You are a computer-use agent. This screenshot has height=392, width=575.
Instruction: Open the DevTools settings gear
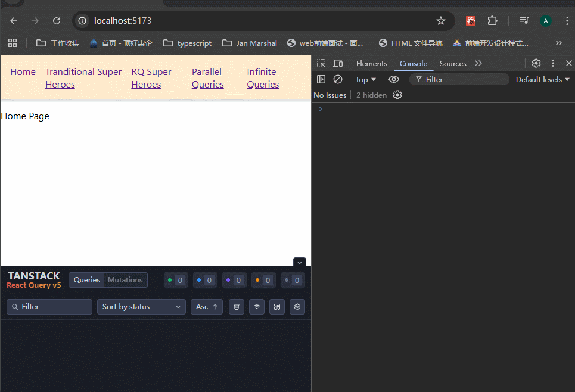point(536,64)
